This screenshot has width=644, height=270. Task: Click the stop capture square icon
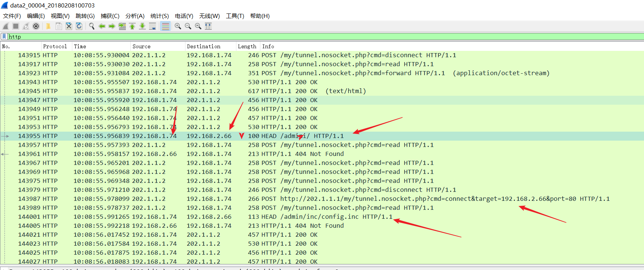(16, 26)
